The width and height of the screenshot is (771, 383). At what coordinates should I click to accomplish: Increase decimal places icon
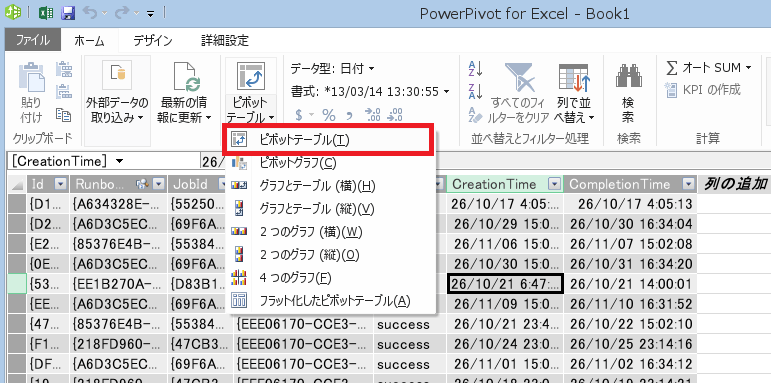pos(372,115)
